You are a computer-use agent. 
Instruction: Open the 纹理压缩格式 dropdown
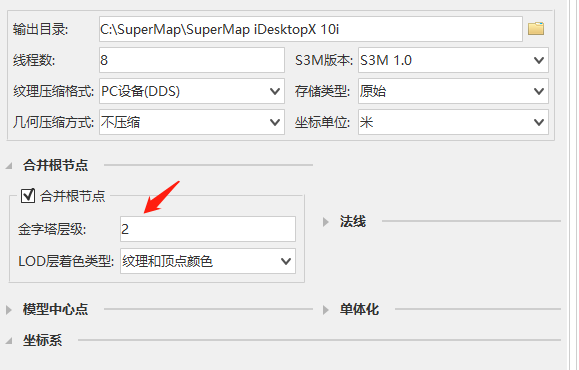(192, 91)
